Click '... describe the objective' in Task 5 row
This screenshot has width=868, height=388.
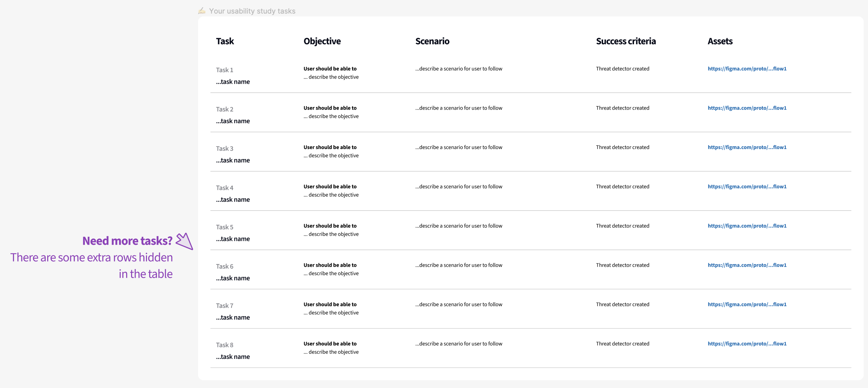(331, 234)
